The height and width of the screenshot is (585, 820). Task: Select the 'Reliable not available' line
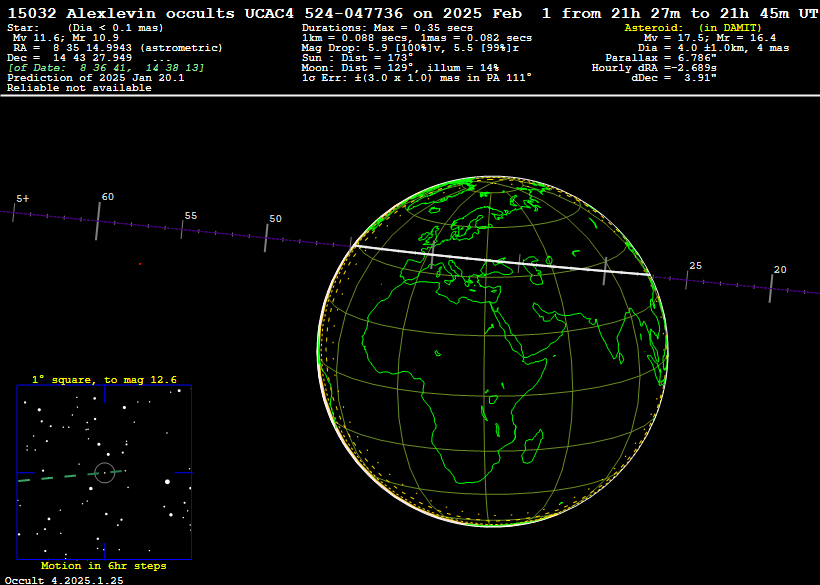point(79,88)
